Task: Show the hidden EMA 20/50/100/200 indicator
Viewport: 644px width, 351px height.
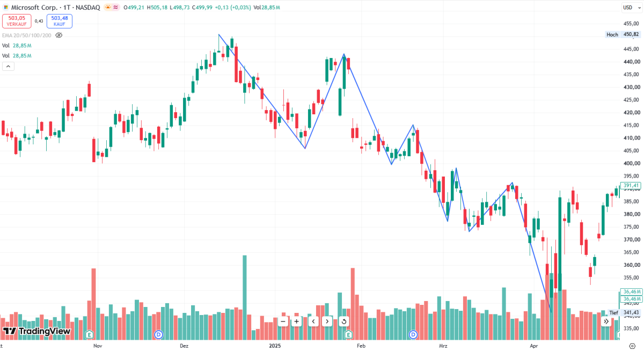Action: [x=59, y=35]
